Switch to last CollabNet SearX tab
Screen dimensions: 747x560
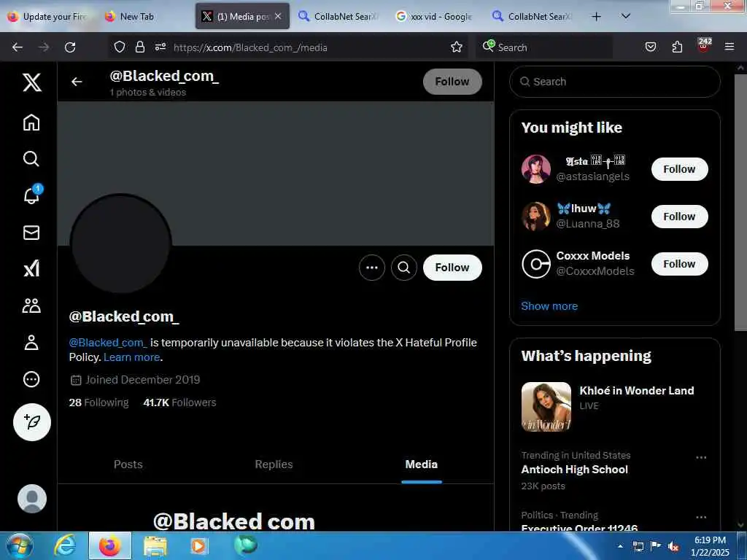coord(533,17)
